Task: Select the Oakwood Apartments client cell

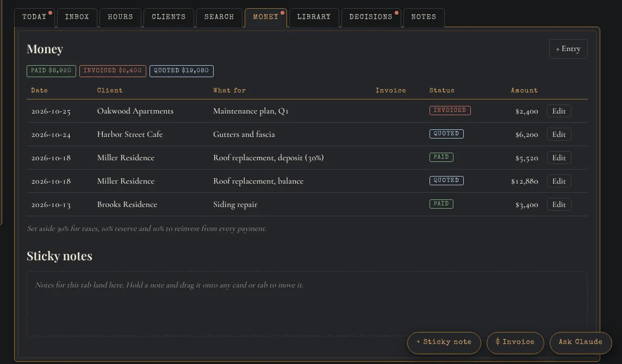Action: [x=135, y=111]
